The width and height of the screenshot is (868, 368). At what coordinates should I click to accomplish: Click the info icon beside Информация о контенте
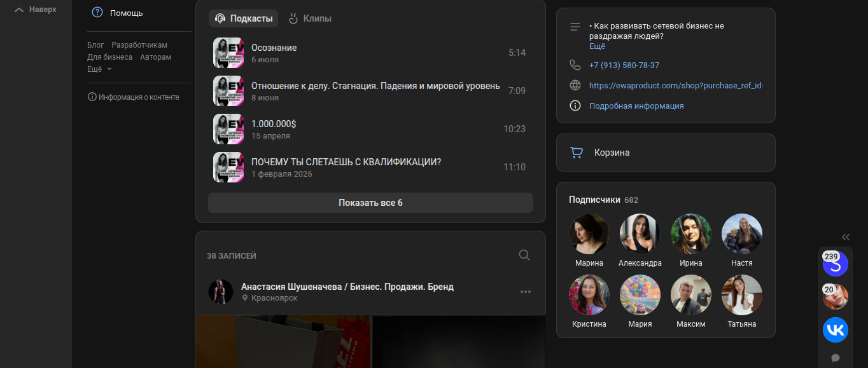[x=92, y=97]
